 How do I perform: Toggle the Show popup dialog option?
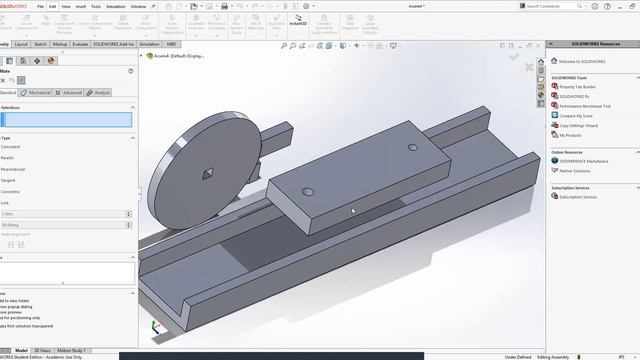(x=16, y=307)
